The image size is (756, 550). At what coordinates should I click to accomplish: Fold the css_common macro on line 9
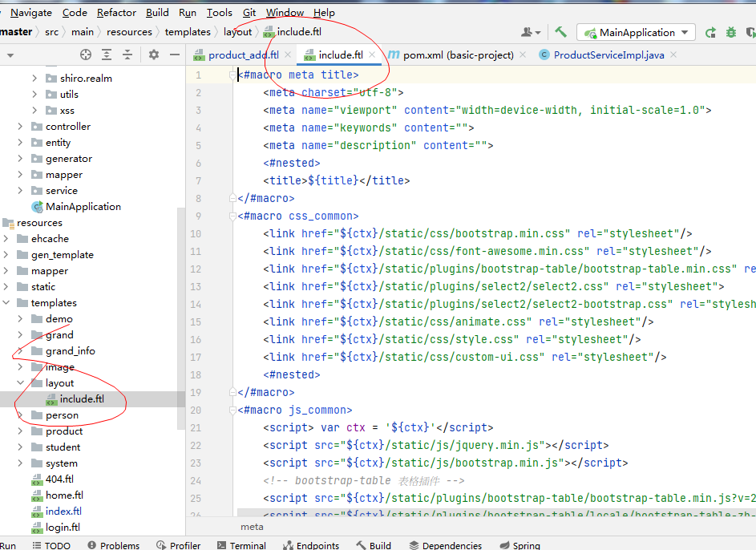232,216
